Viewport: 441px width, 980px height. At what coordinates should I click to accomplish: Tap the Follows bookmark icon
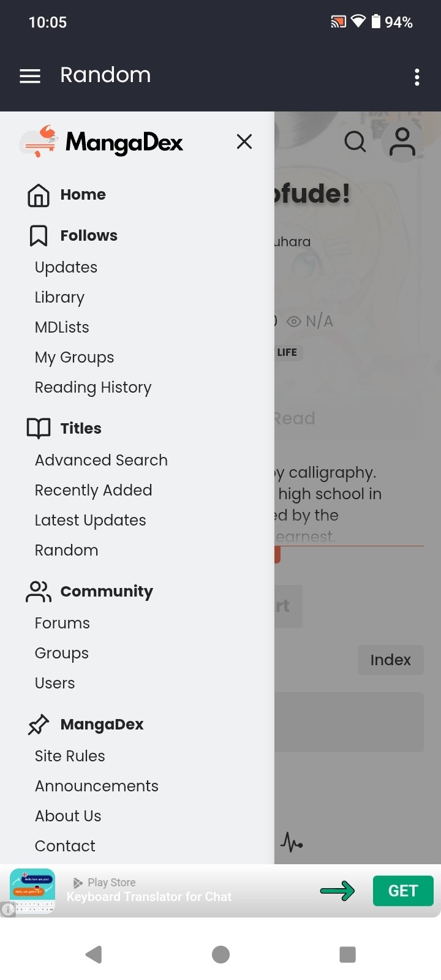pyautogui.click(x=39, y=236)
